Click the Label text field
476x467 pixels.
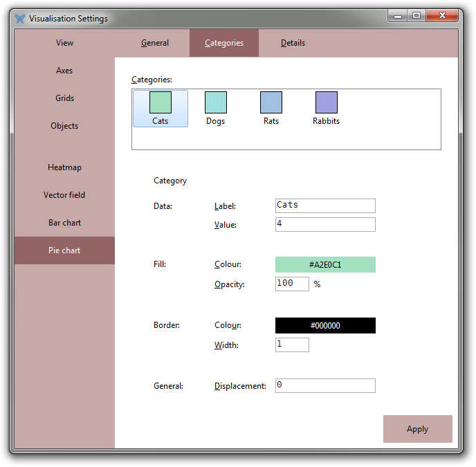(x=325, y=205)
